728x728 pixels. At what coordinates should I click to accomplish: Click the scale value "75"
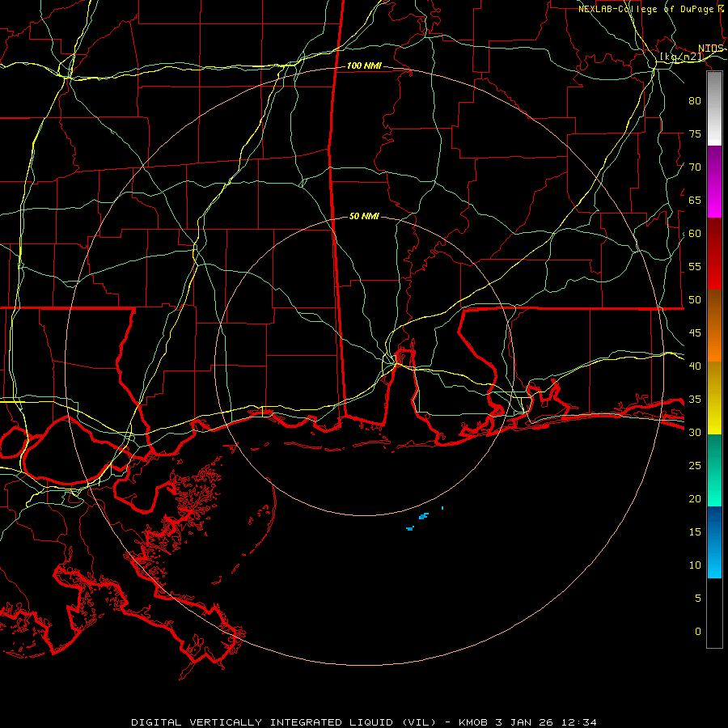pos(695,134)
